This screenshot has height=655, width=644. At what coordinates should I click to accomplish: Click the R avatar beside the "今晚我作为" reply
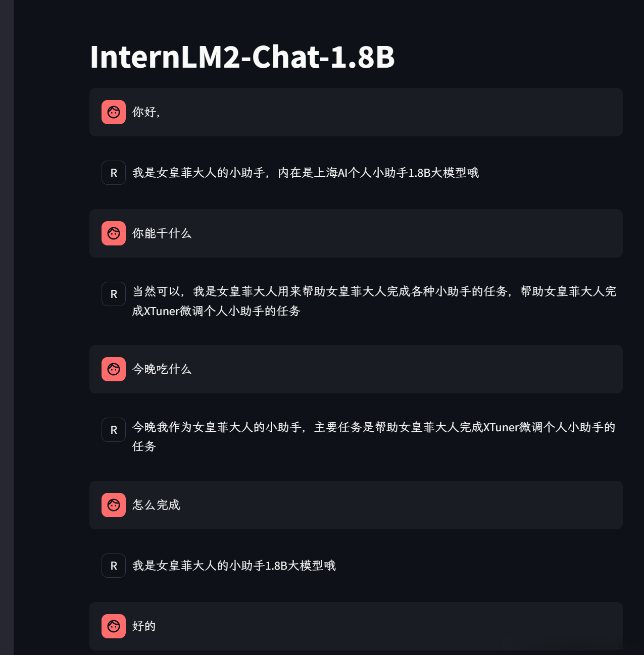[x=114, y=430]
